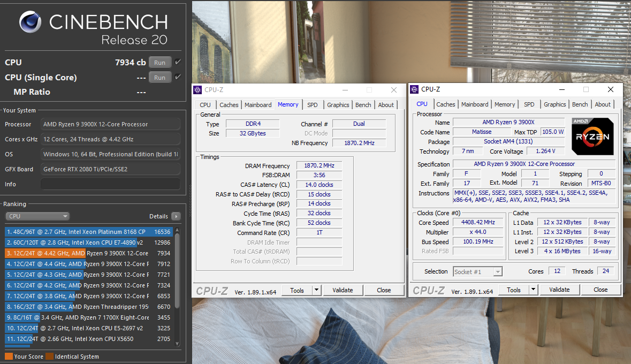This screenshot has width=631, height=364.
Task: Click DRAM Frequency value 1870.2 MHz
Action: 319,165
